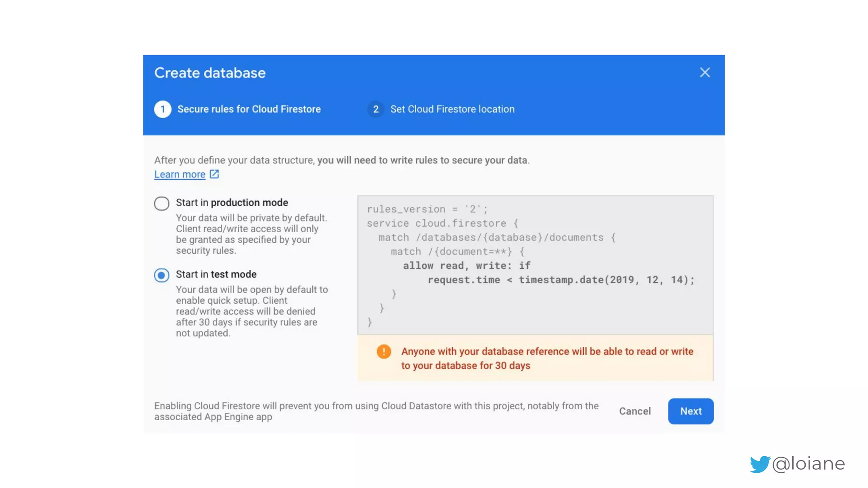Click the timestamp.date expiry line in code

coord(560,280)
